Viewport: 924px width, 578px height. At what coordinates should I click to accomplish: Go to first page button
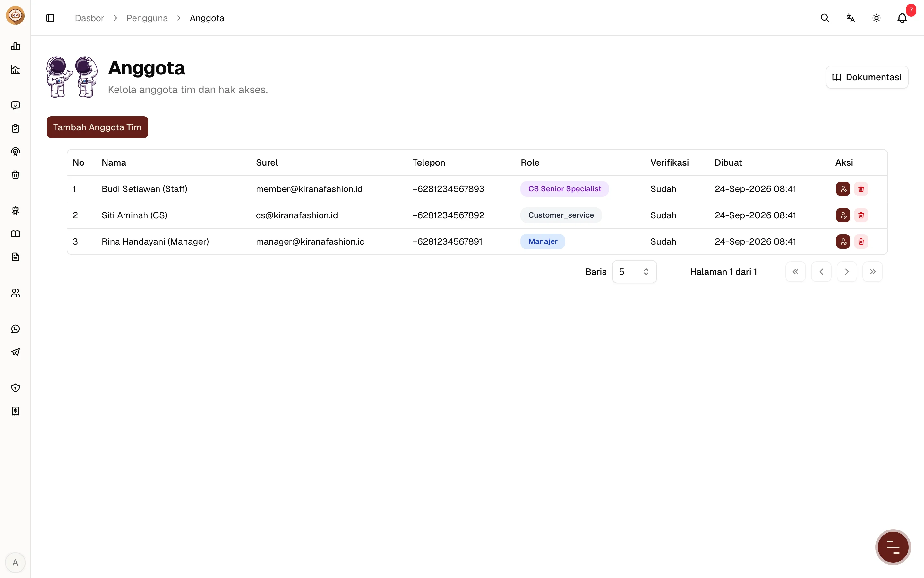point(795,272)
